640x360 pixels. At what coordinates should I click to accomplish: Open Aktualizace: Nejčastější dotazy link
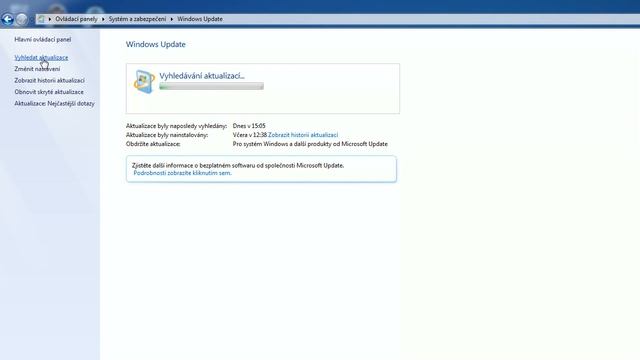tap(54, 103)
